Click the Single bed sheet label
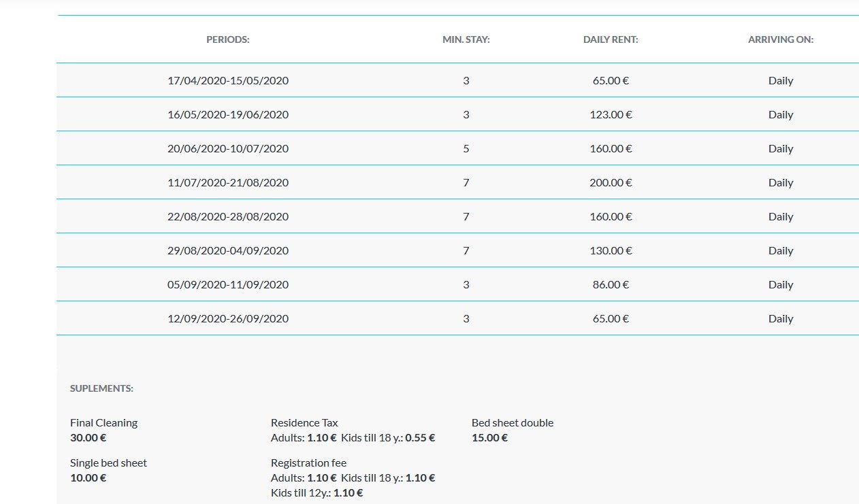This screenshot has height=504, width=859. [x=108, y=463]
